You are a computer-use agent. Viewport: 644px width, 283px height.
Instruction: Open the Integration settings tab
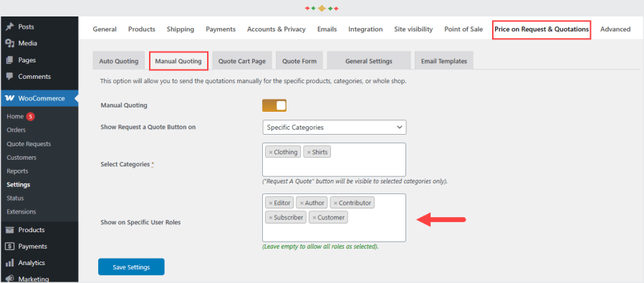365,29
